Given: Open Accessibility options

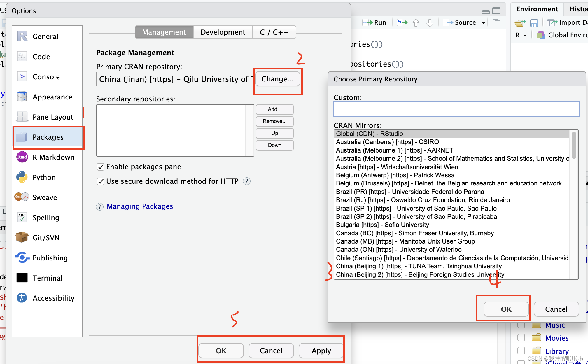Looking at the screenshot, I should click(53, 298).
